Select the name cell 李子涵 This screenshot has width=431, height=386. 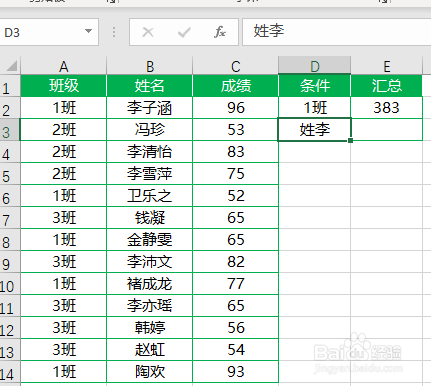click(149, 108)
